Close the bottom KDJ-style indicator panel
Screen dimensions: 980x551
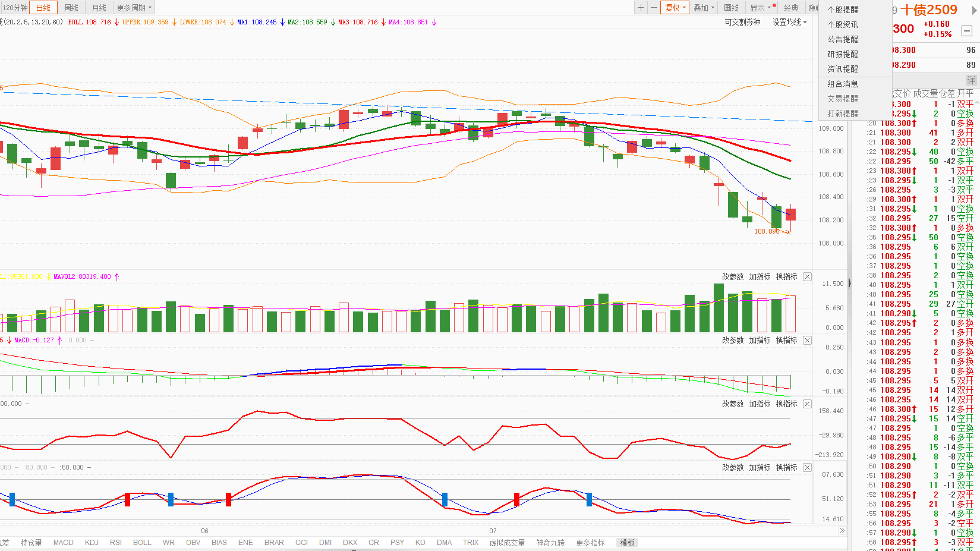807,467
